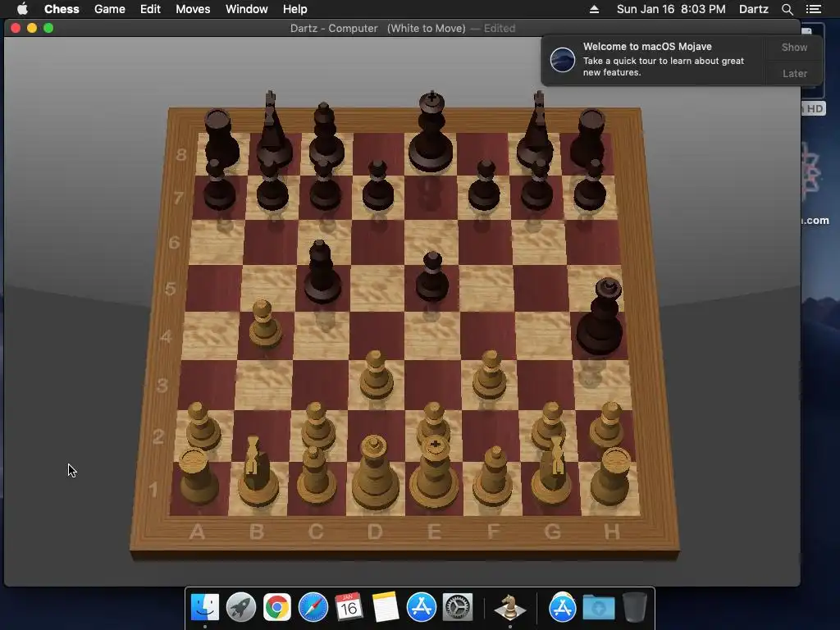Open Finder from the dock

pos(205,607)
